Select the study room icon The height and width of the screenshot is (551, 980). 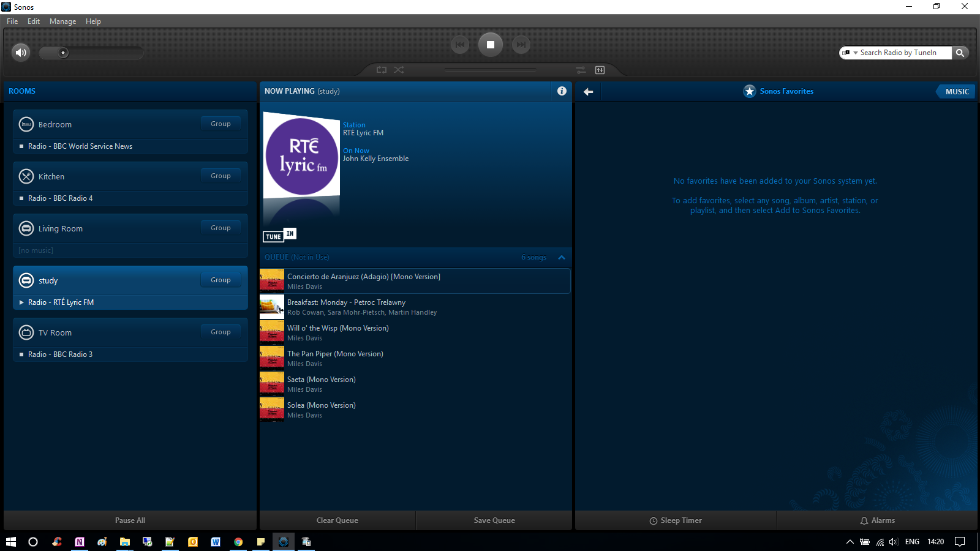26,280
